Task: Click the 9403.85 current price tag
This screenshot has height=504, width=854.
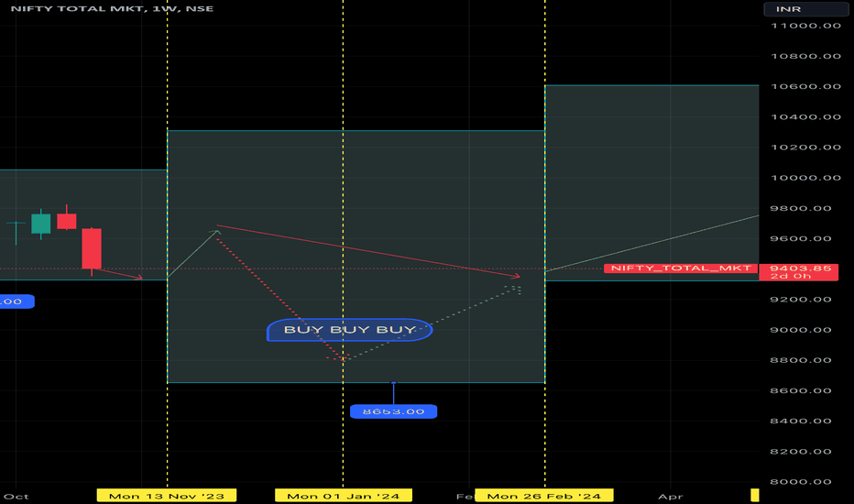Action: 800,268
